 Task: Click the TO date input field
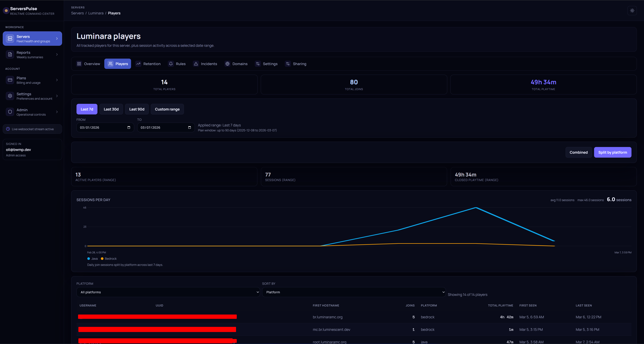coord(166,128)
